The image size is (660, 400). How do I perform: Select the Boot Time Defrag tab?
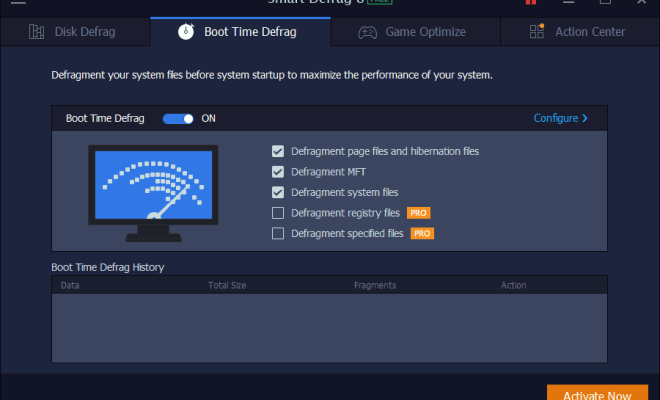(240, 32)
